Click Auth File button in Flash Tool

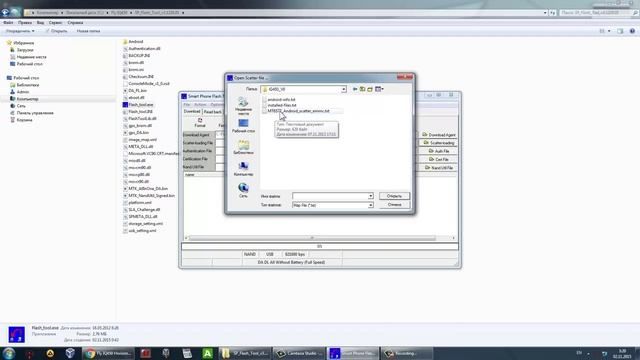[438, 151]
